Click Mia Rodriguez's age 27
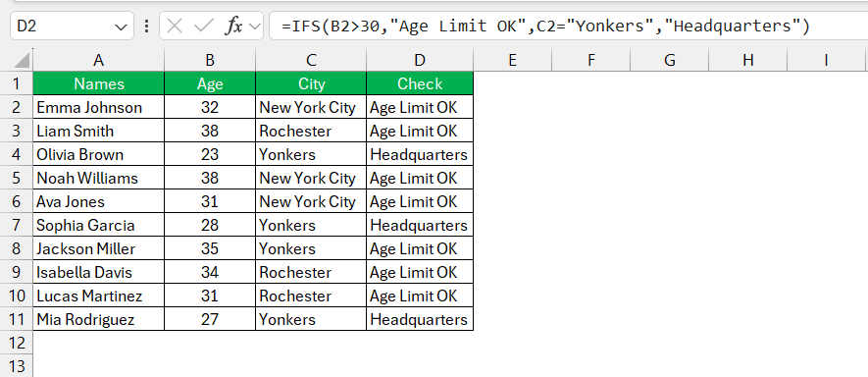The width and height of the screenshot is (868, 377). [210, 319]
